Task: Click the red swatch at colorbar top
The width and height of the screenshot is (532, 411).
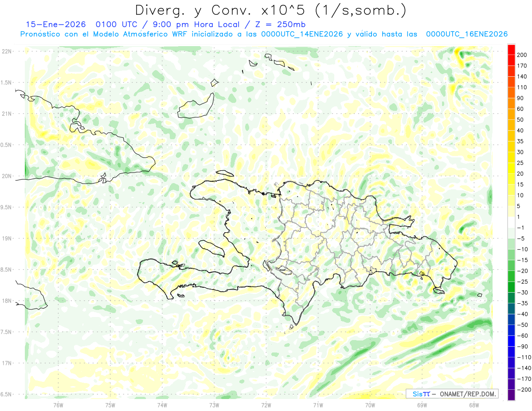Action: tap(511, 50)
